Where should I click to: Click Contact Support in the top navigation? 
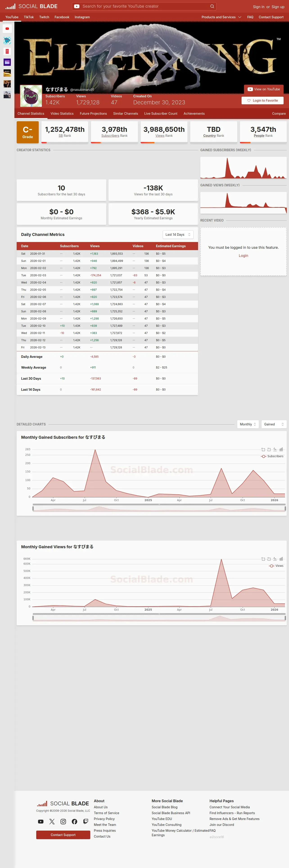tap(271, 17)
